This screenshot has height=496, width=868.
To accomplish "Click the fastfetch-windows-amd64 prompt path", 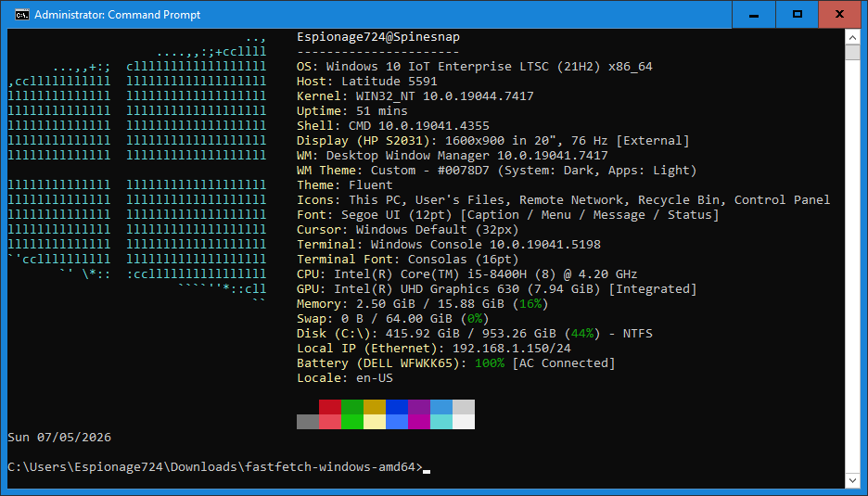I will (x=215, y=466).
